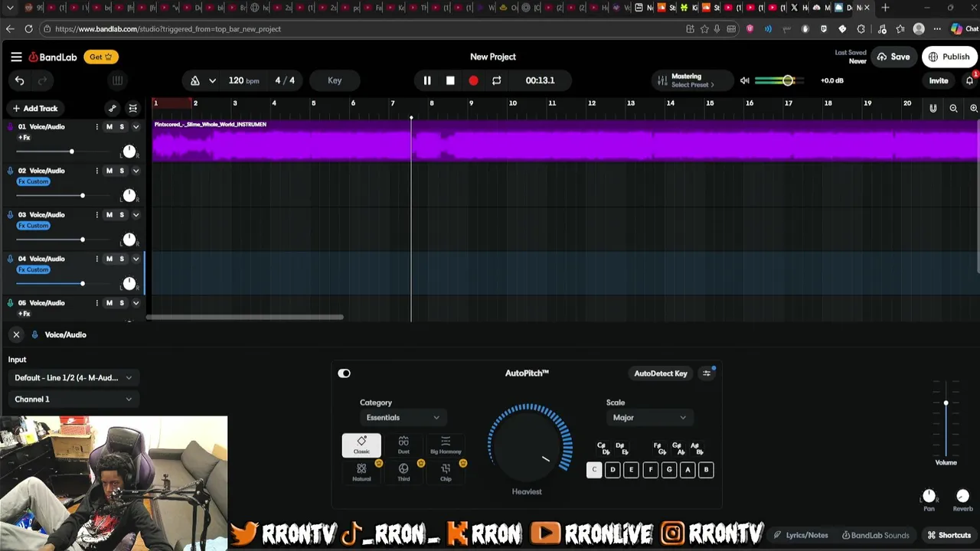Viewport: 980px width, 551px height.
Task: Toggle the cycle loop button
Action: pos(496,80)
